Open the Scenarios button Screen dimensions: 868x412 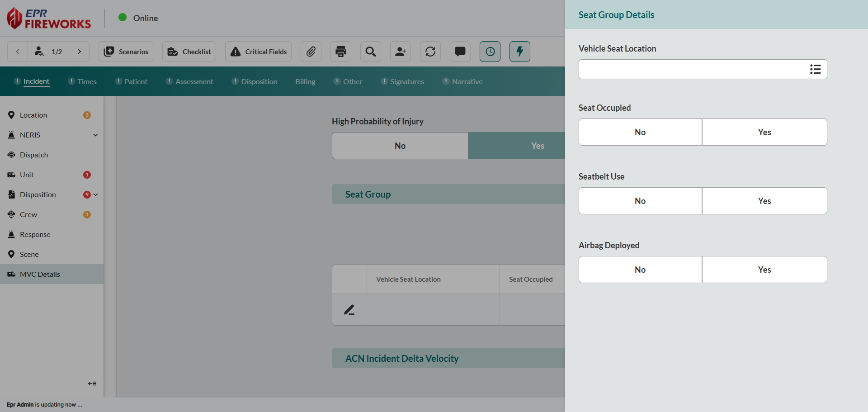(x=126, y=52)
